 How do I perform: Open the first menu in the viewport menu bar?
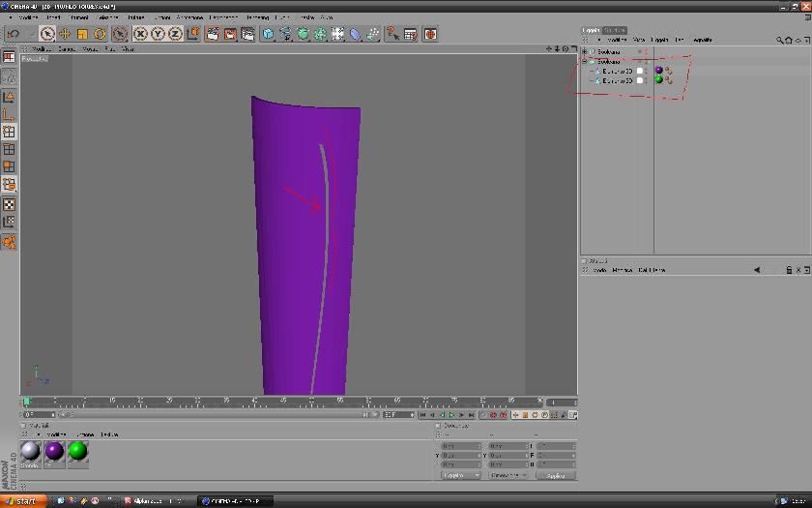pyautogui.click(x=42, y=48)
